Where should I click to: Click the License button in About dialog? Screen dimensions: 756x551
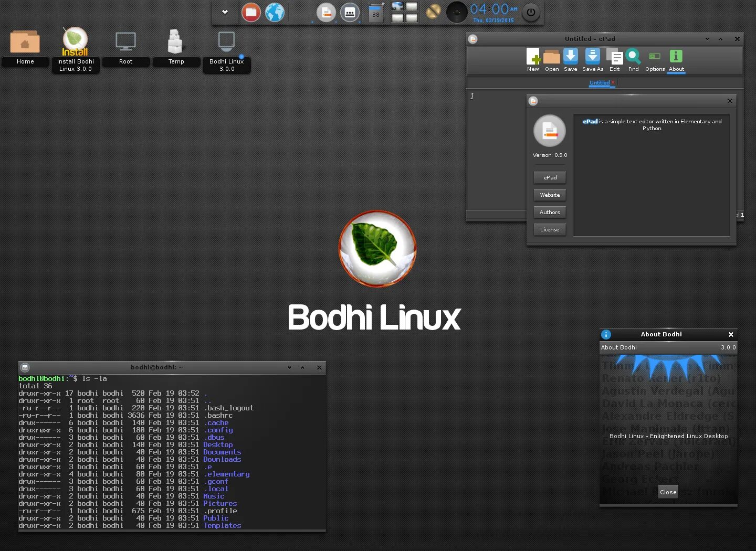pos(550,229)
